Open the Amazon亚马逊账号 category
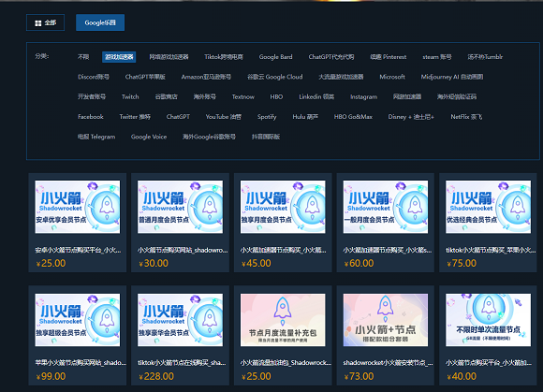The image size is (543, 392). tap(206, 77)
